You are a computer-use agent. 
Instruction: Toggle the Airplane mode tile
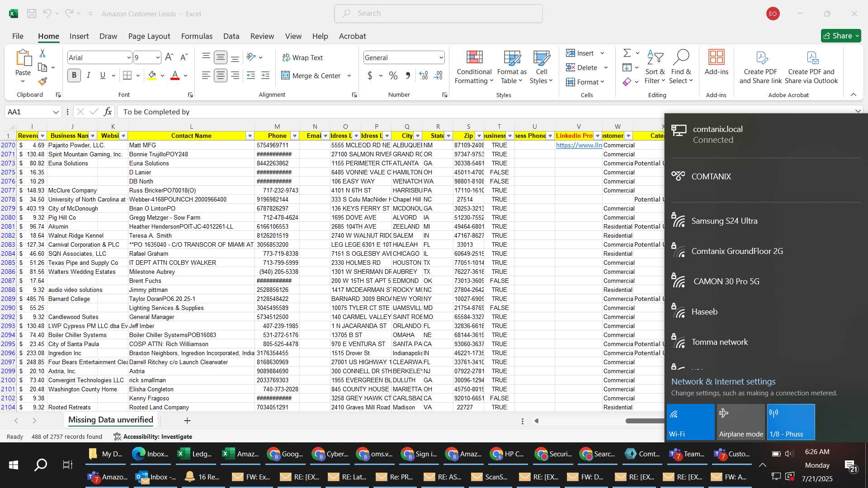(x=741, y=422)
